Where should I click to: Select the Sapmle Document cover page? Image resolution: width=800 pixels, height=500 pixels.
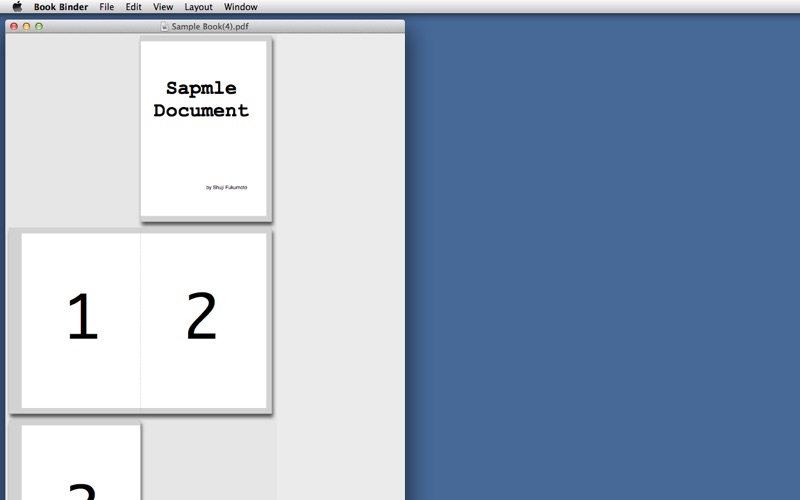204,128
